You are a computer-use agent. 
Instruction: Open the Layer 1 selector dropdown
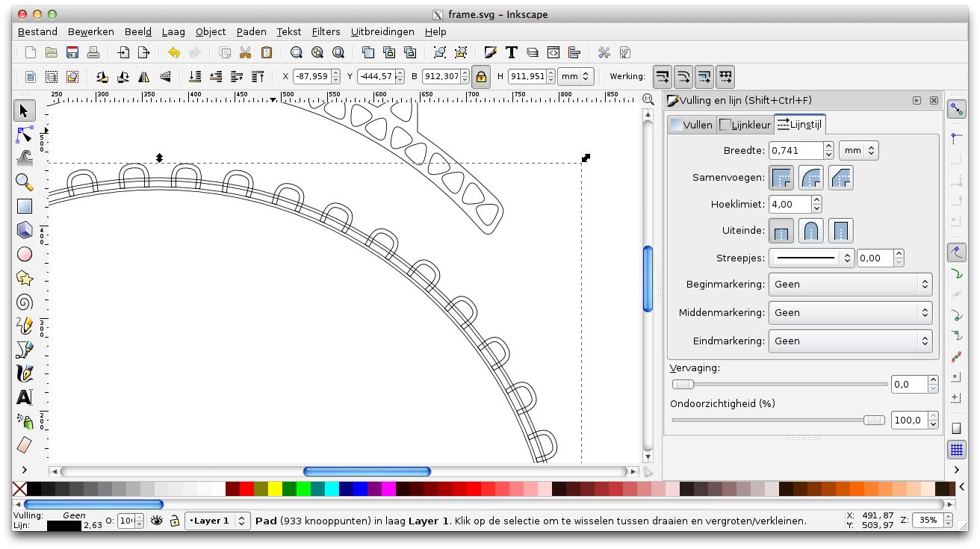217,521
